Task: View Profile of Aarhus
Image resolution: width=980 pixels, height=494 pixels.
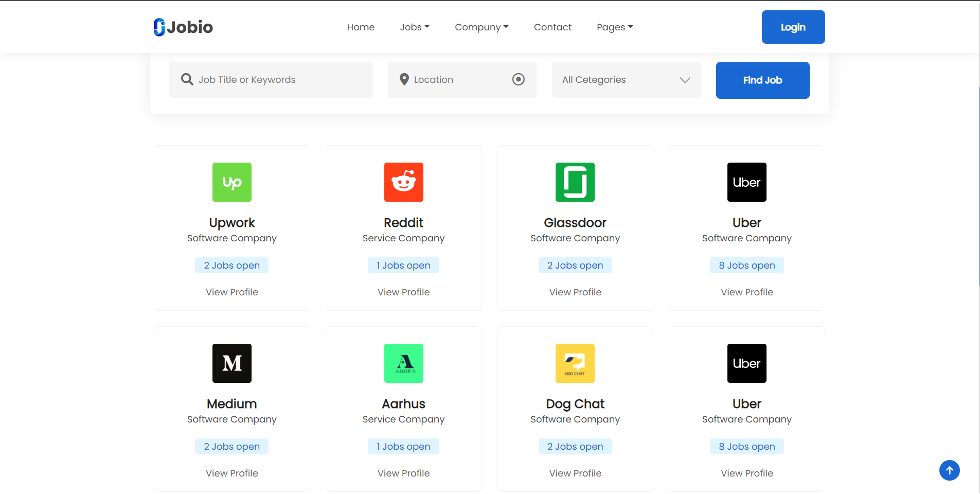Action: coord(404,473)
